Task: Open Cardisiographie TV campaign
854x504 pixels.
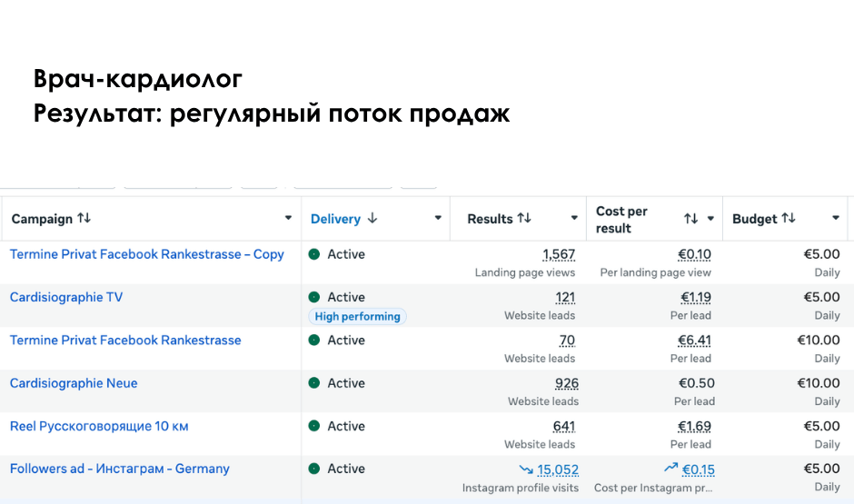Action: pos(66,297)
